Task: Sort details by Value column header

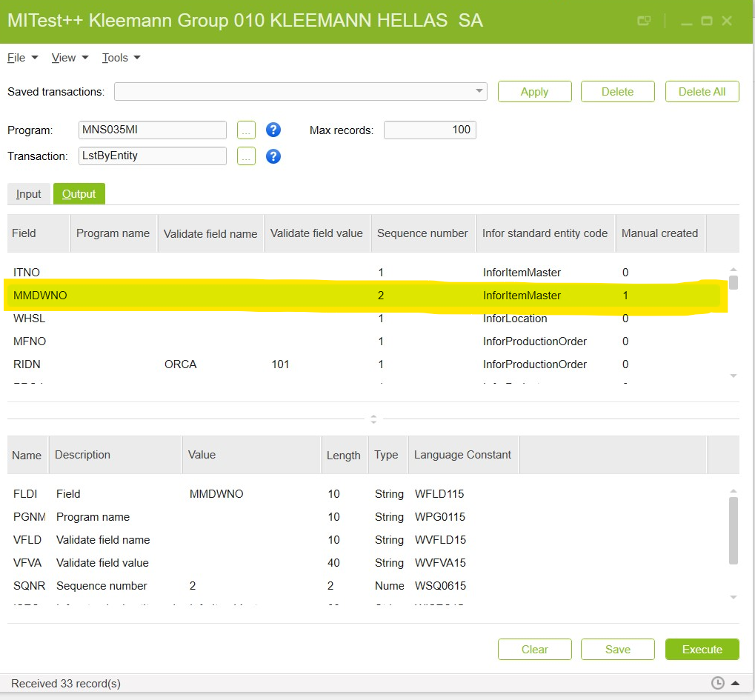Action: pos(251,455)
